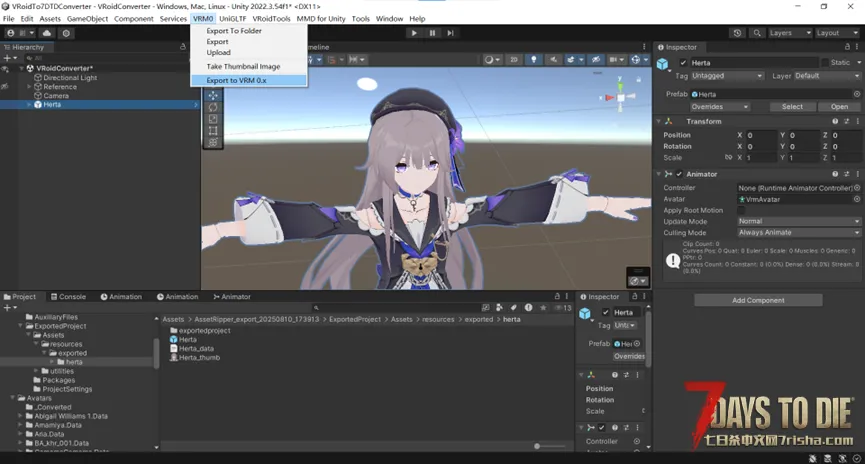
Task: Filter Project search by label icon
Action: tap(514, 308)
